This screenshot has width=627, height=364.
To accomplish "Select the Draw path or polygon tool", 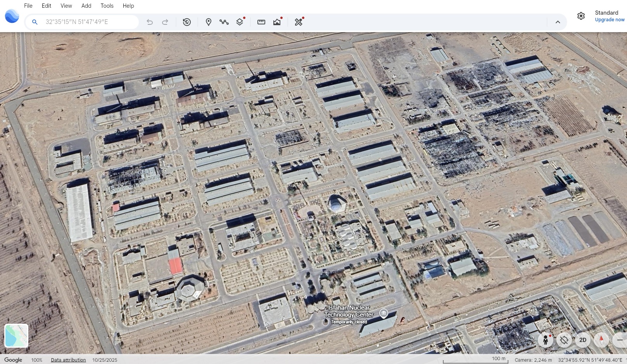I will [x=224, y=22].
